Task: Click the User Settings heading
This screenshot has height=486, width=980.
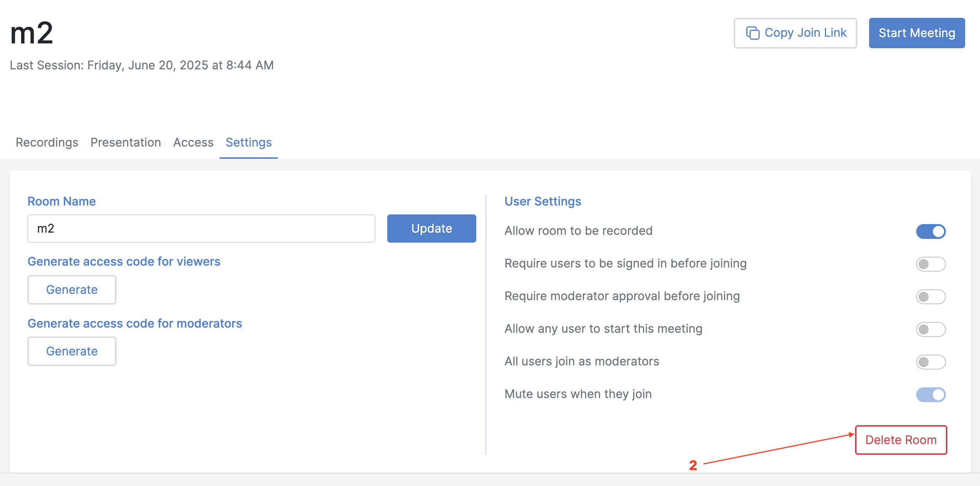Action: 543,201
